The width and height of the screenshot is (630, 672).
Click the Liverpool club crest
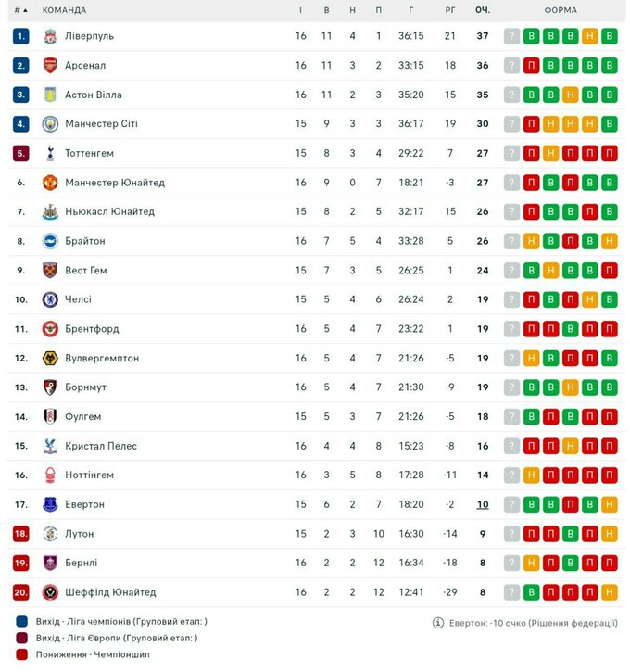(50, 36)
